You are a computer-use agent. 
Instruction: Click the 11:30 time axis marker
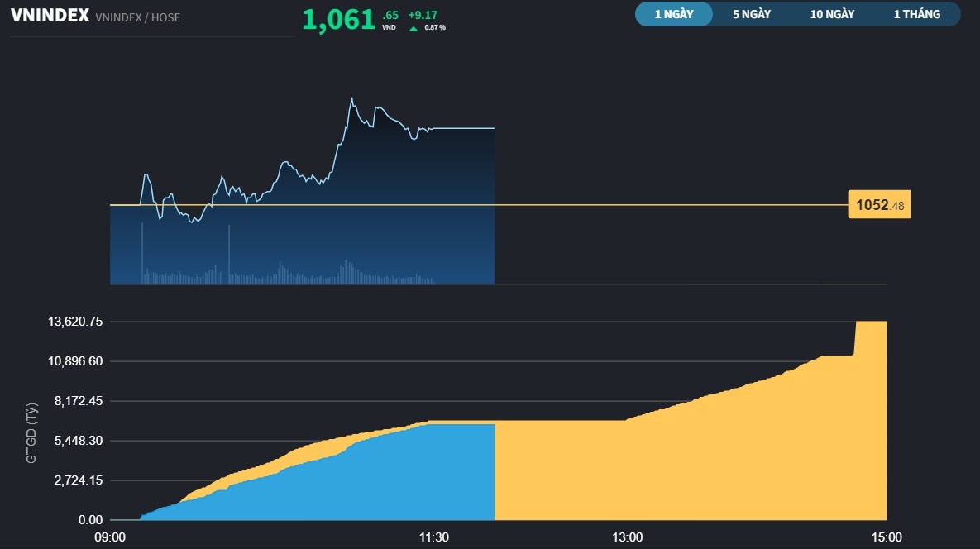click(433, 537)
